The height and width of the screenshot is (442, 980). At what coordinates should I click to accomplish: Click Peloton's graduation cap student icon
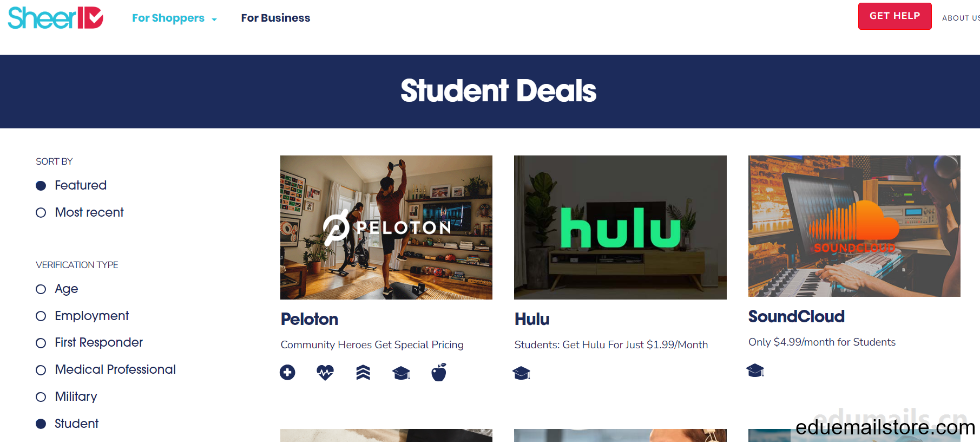[401, 373]
